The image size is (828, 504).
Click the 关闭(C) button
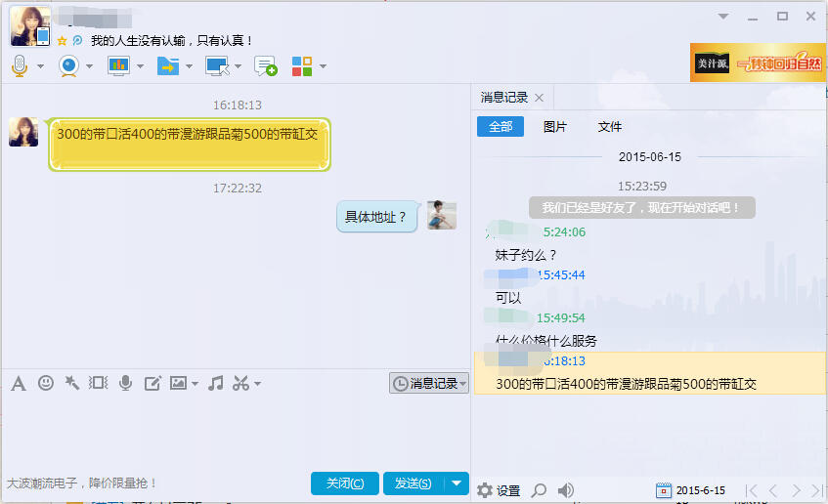point(345,483)
